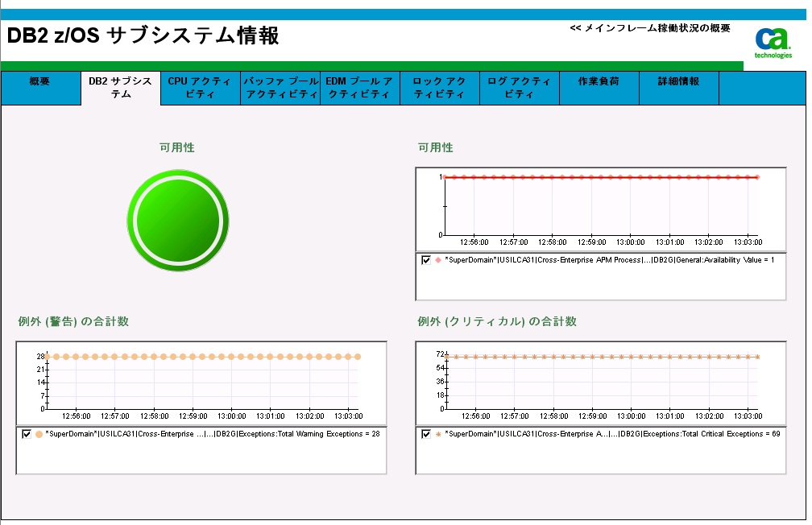
Task: Click the green 可用性 status circle
Action: point(177,219)
